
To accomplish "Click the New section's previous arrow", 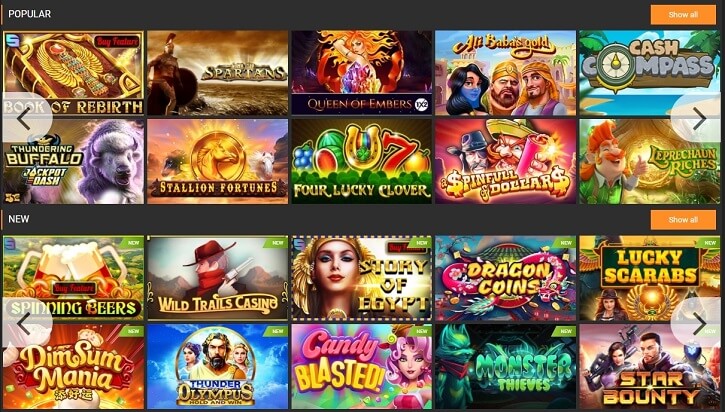I will [24, 323].
